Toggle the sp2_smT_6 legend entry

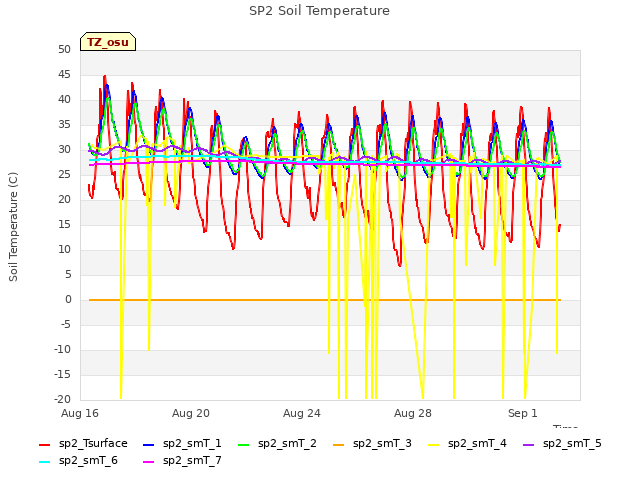pyautogui.click(x=78, y=461)
